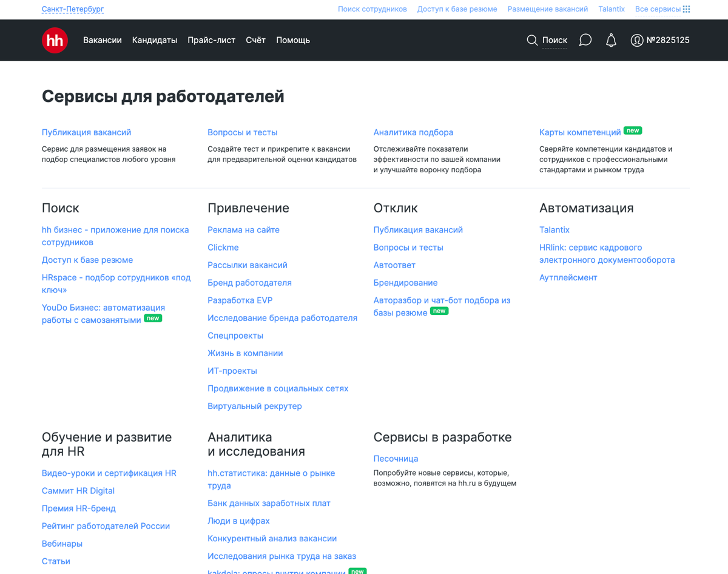
Task: Open the Счёт menu item
Action: click(255, 40)
